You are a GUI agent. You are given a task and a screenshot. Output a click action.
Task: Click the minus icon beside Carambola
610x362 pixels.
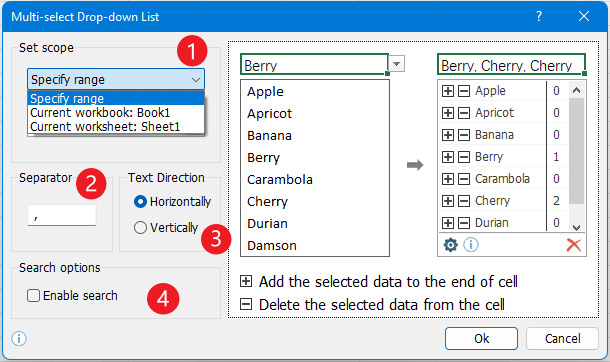pos(463,178)
